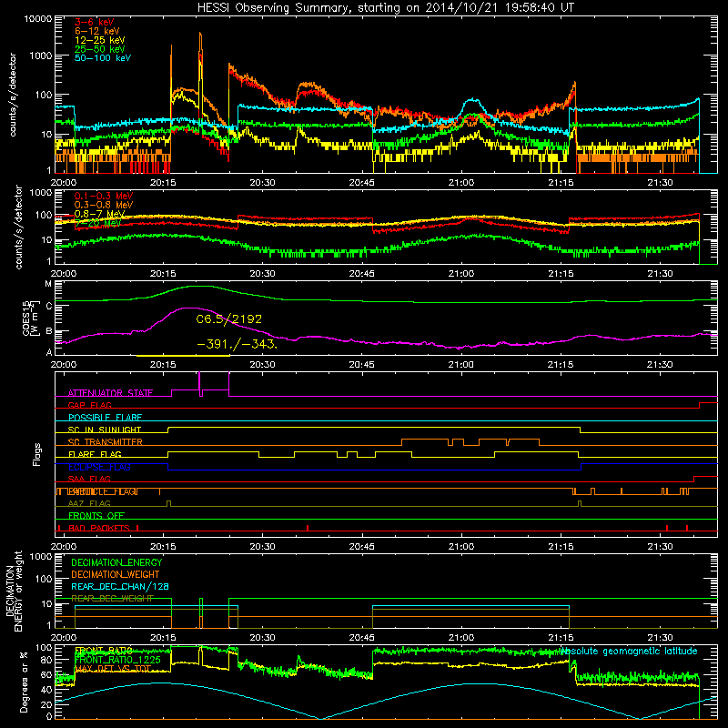
Task: Click the Absolute geomagnetic latitude label
Action: [629, 651]
